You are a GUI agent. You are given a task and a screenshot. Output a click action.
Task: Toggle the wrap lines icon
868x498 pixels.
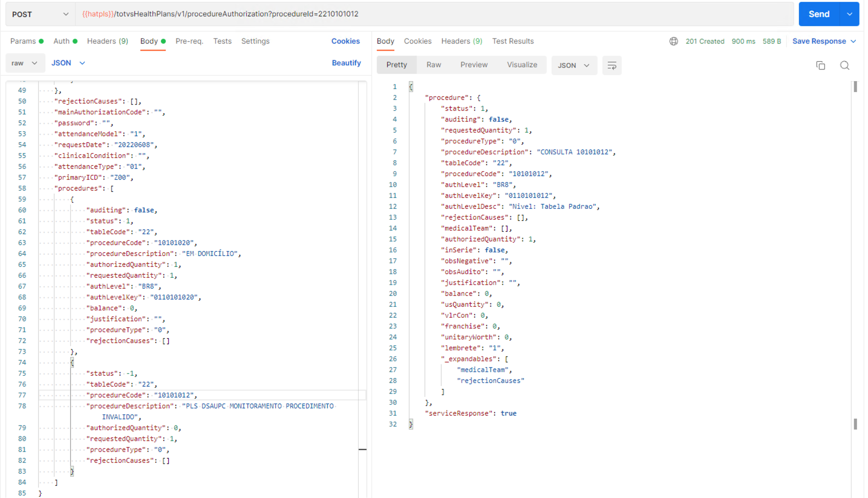coord(612,65)
